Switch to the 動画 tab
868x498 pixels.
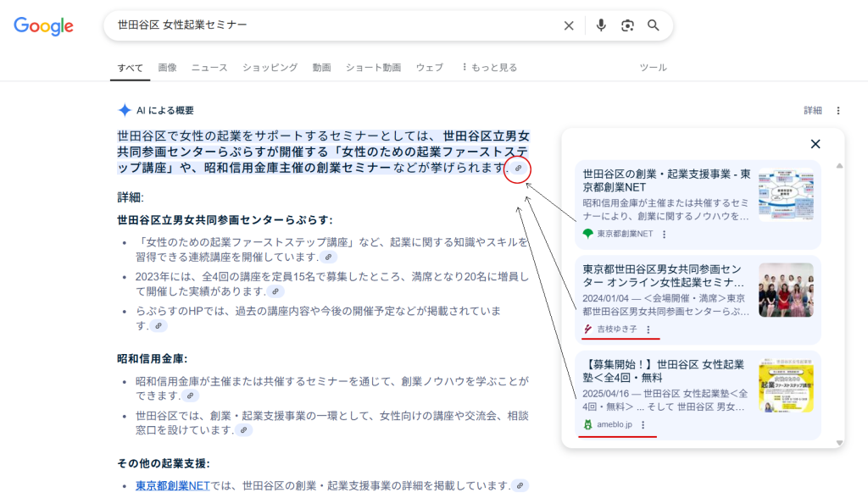(321, 68)
